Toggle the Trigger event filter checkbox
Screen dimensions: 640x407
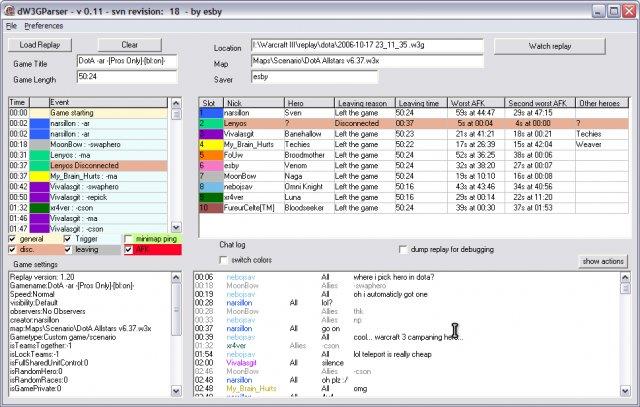[68, 238]
